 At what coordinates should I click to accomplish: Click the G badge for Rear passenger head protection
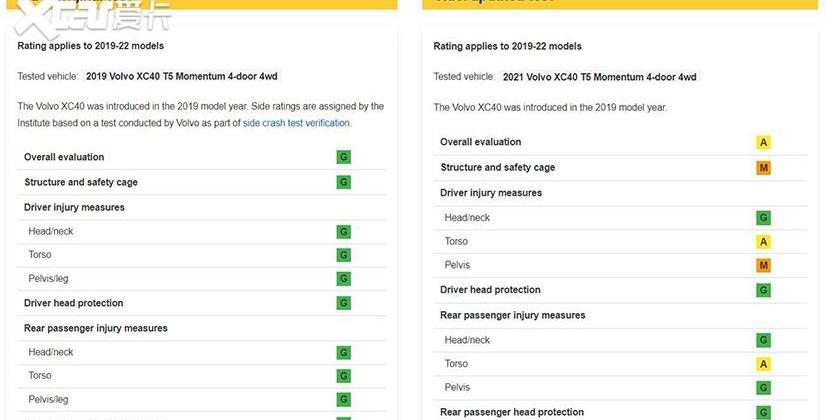pyautogui.click(x=763, y=413)
